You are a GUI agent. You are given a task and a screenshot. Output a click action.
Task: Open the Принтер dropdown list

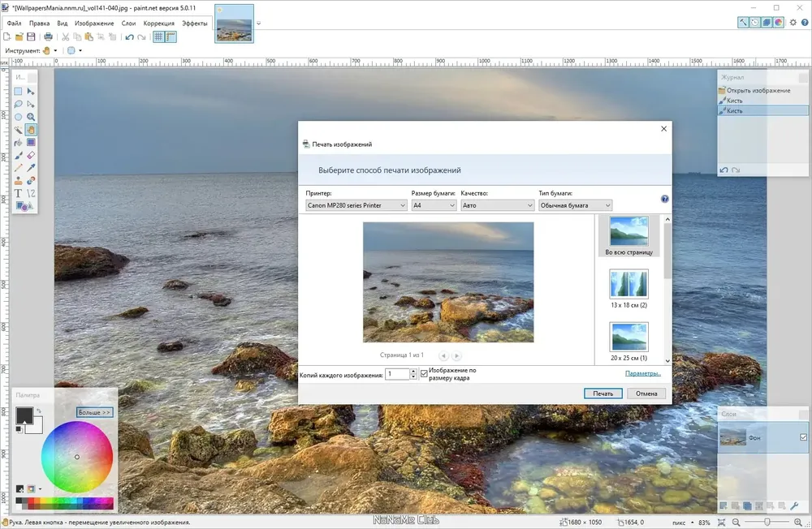tap(356, 205)
